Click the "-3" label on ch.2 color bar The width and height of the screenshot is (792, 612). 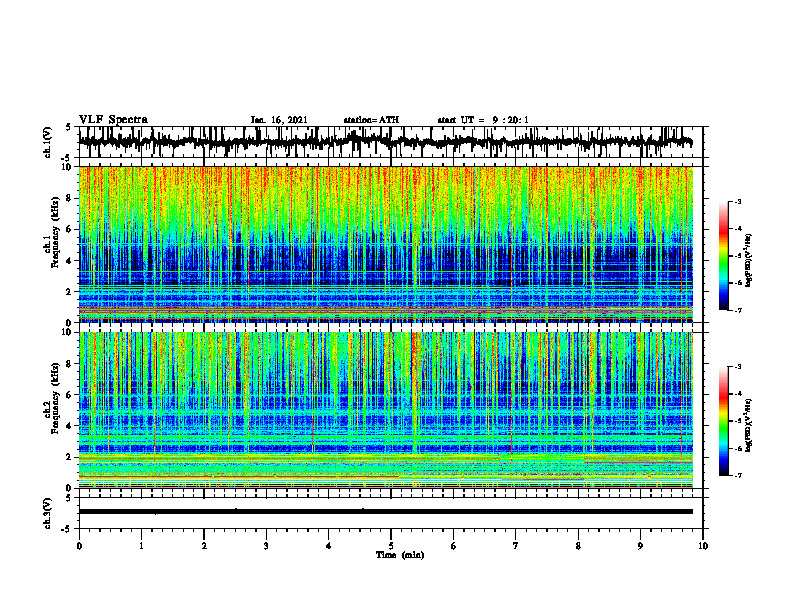(x=738, y=367)
